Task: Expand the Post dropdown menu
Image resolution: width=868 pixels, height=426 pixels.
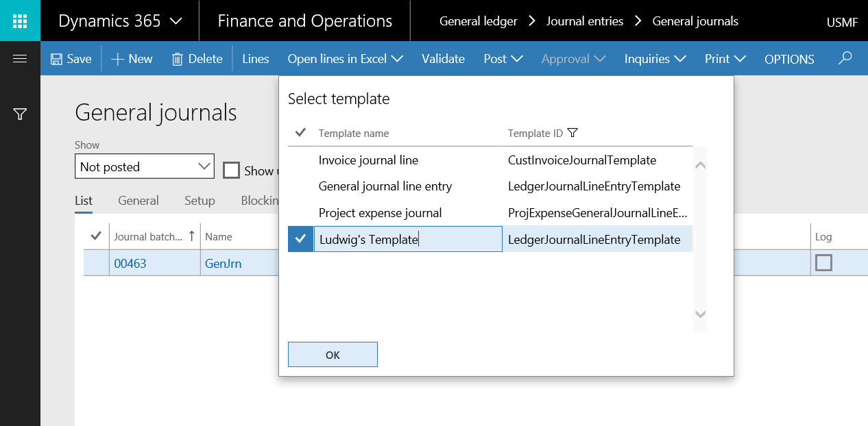Action: pyautogui.click(x=503, y=59)
